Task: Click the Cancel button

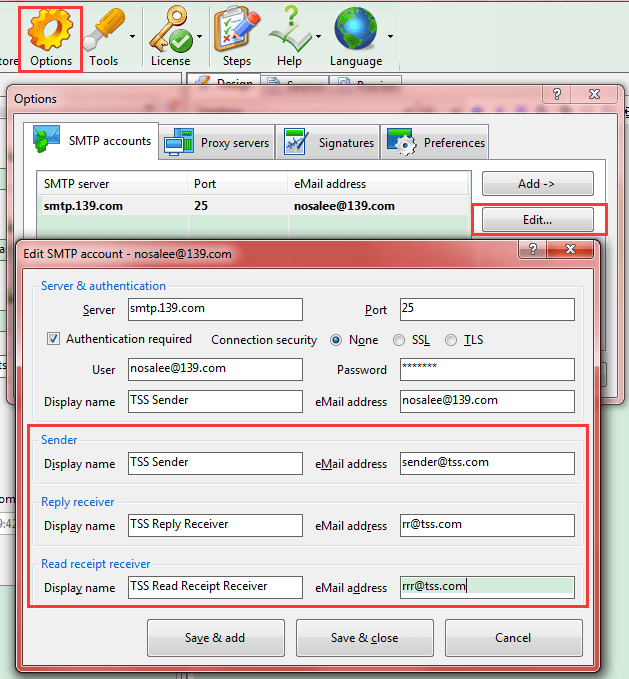Action: coord(513,638)
